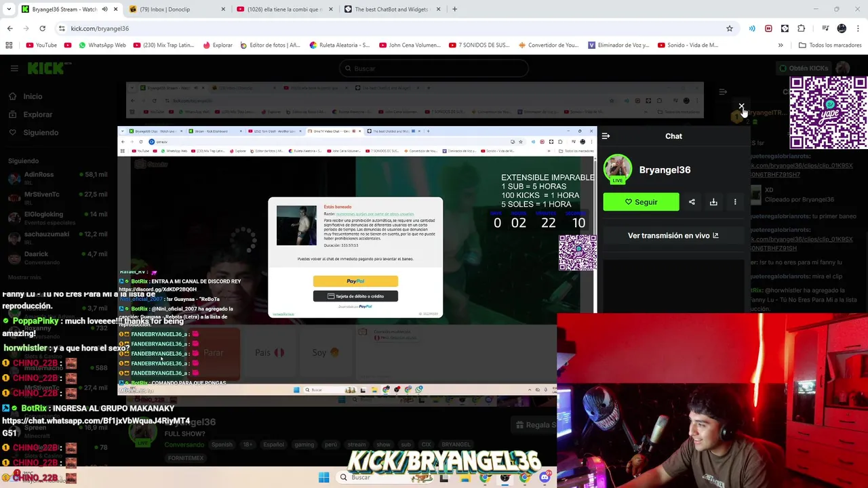Click Obtén KICKs button
Image resolution: width=868 pixels, height=488 pixels.
[x=804, y=68]
